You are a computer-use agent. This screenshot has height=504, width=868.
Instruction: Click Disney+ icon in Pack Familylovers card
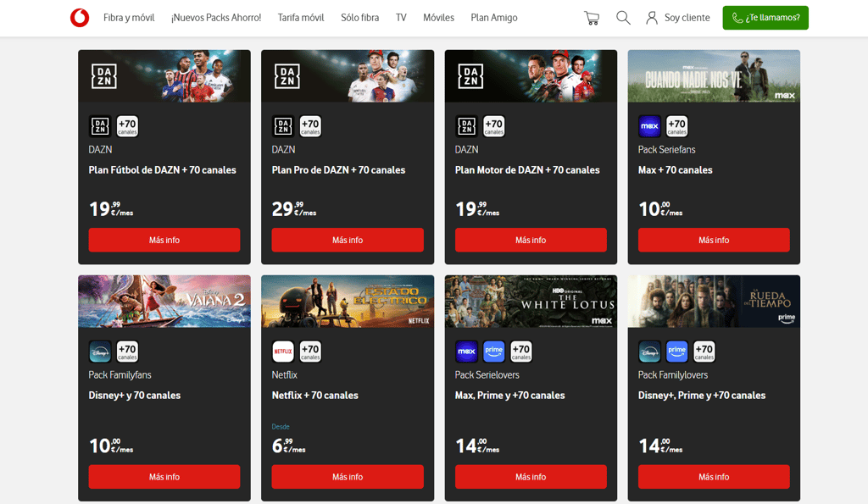coord(649,352)
